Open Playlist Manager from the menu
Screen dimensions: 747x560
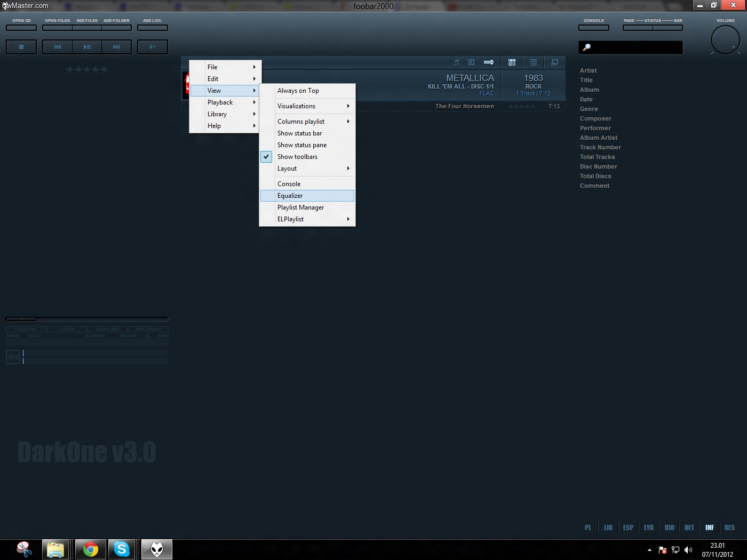click(x=307, y=207)
